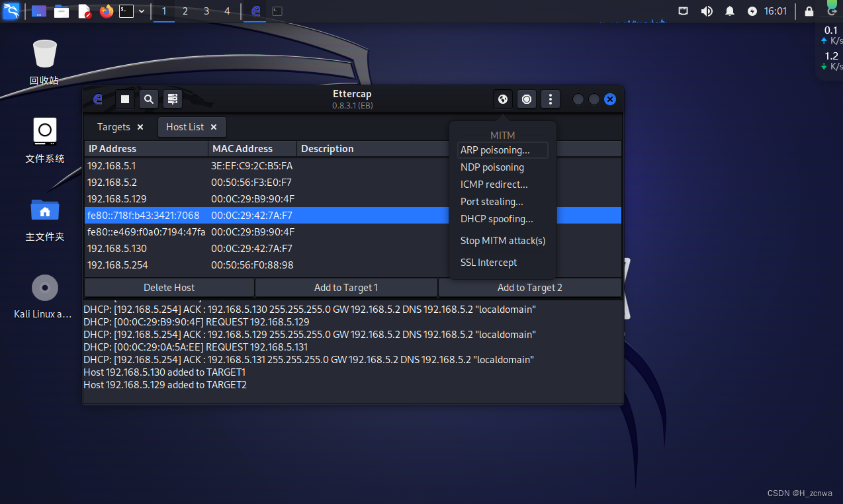This screenshot has height=504, width=843.
Task: Click the MITM globe menu icon
Action: coord(503,99)
